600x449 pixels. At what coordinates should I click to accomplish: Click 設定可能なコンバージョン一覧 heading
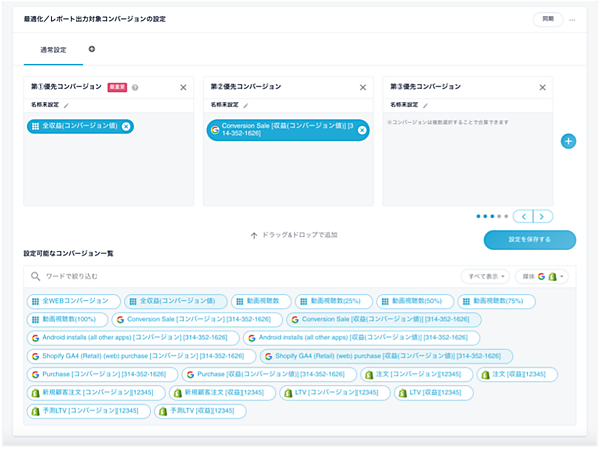pos(68,254)
